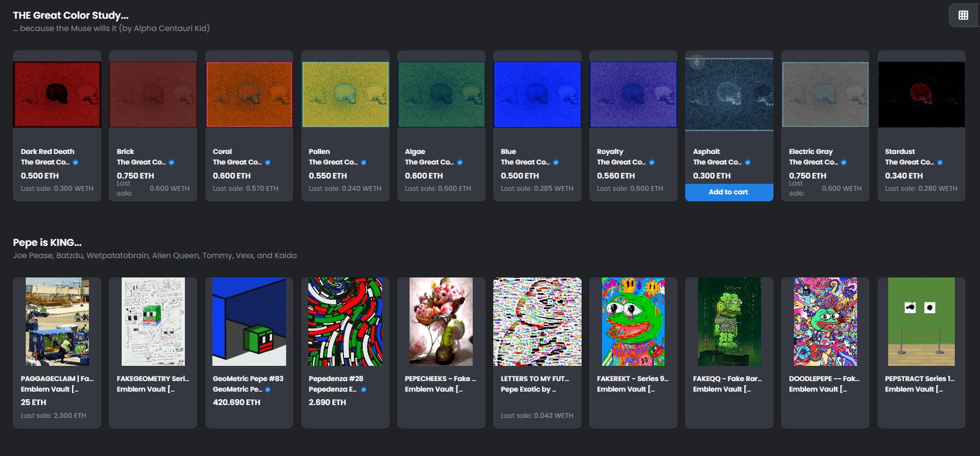Image resolution: width=980 pixels, height=456 pixels.
Task: Open the Pollen title link
Action: tap(319, 152)
